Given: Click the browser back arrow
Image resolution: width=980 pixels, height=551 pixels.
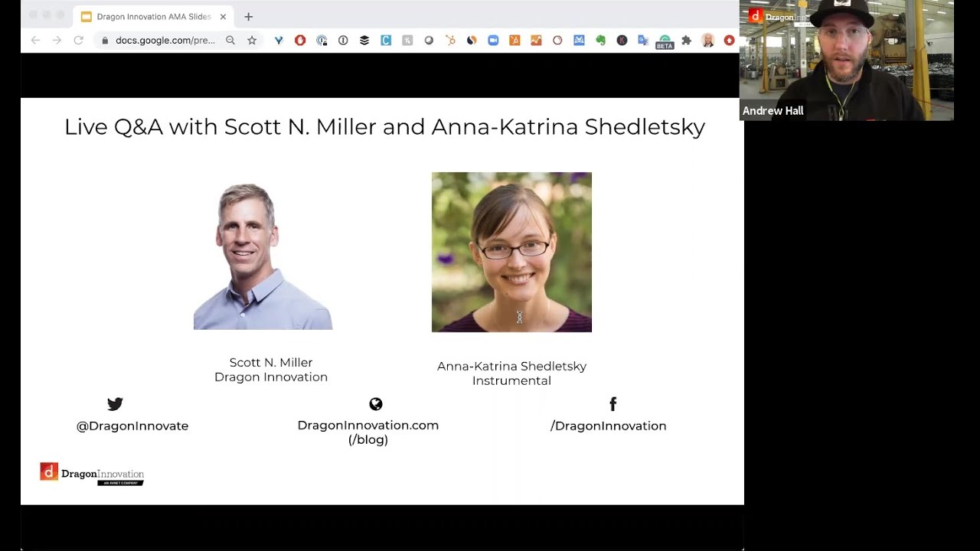Looking at the screenshot, I should tap(35, 41).
